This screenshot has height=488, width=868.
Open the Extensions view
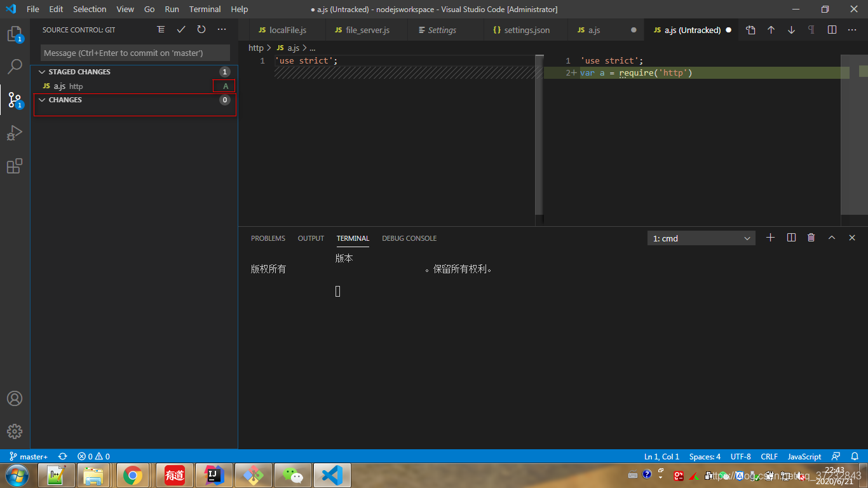pos(15,166)
